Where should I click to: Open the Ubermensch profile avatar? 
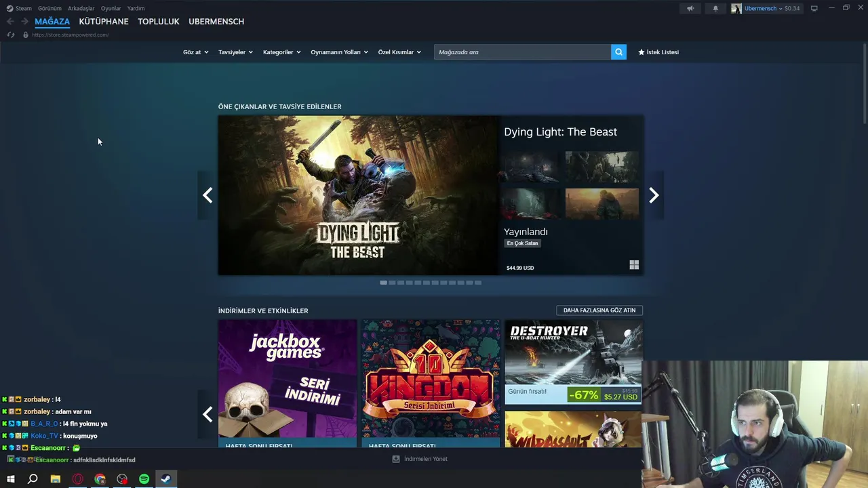pos(736,8)
